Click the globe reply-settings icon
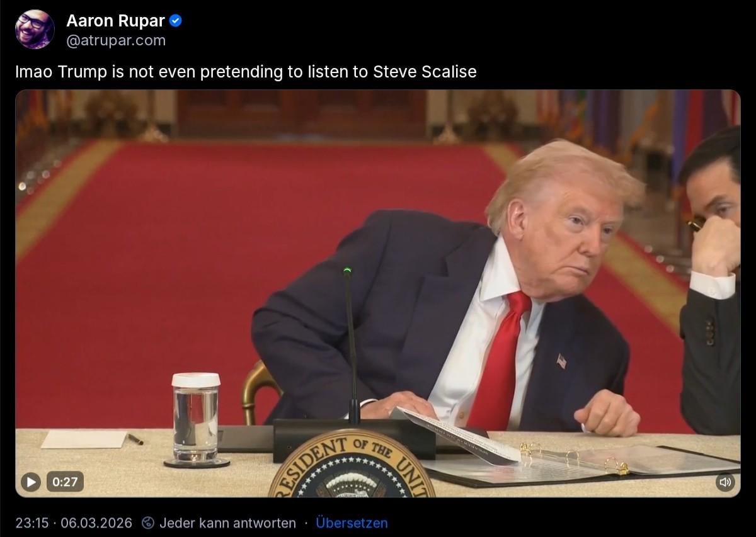 148,523
